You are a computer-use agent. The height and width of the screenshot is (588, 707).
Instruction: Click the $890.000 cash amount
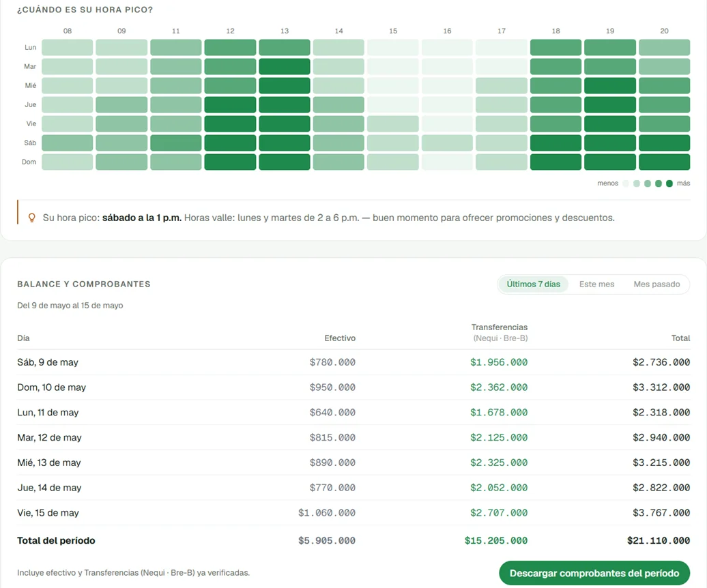click(x=332, y=462)
